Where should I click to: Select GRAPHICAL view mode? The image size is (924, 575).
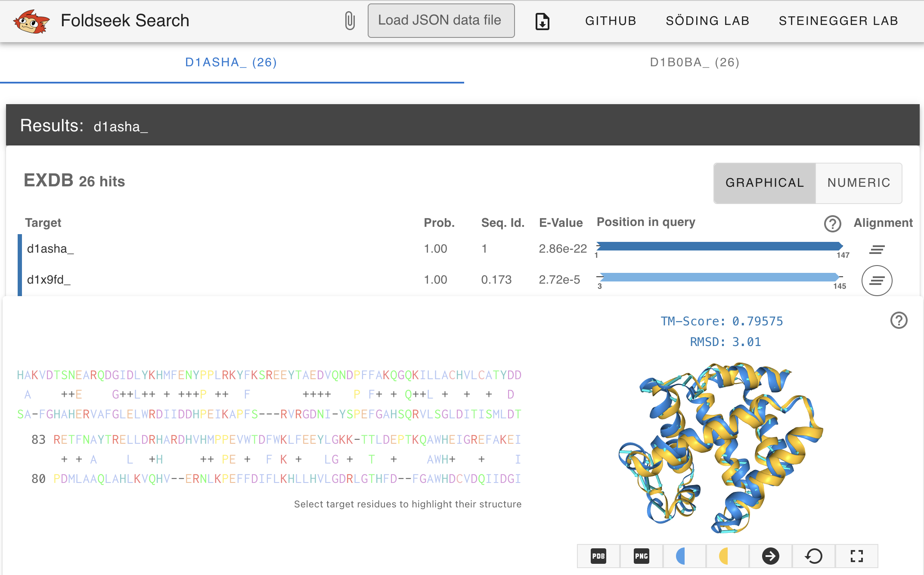coord(765,183)
